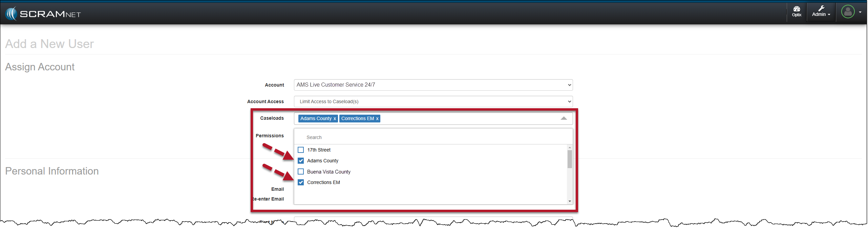Click the caseload list scroll down arrow
The width and height of the screenshot is (868, 230).
tap(570, 201)
